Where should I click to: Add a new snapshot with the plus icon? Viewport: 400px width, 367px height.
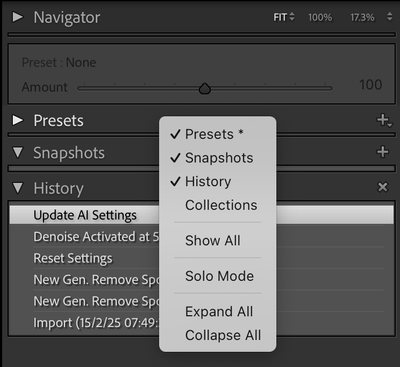click(383, 152)
